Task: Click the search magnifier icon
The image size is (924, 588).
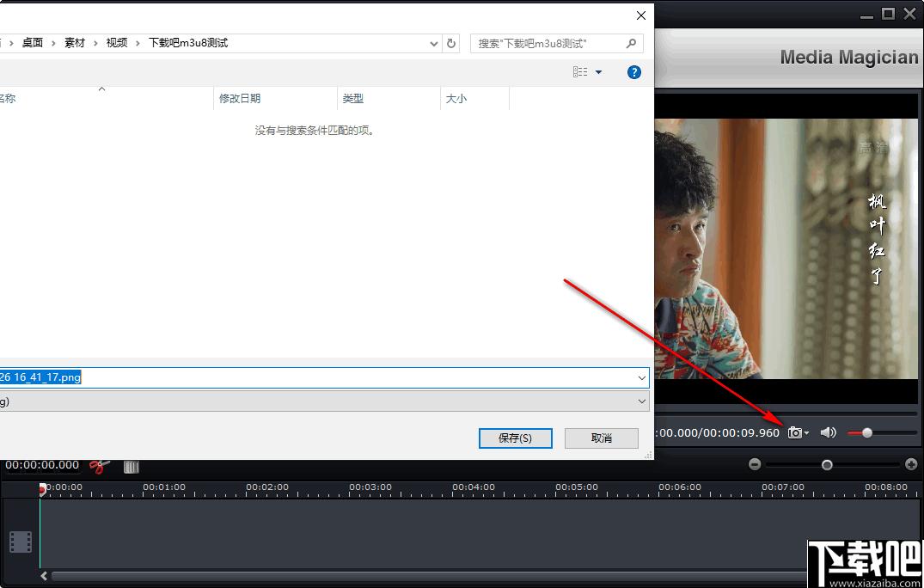Action: pyautogui.click(x=631, y=43)
